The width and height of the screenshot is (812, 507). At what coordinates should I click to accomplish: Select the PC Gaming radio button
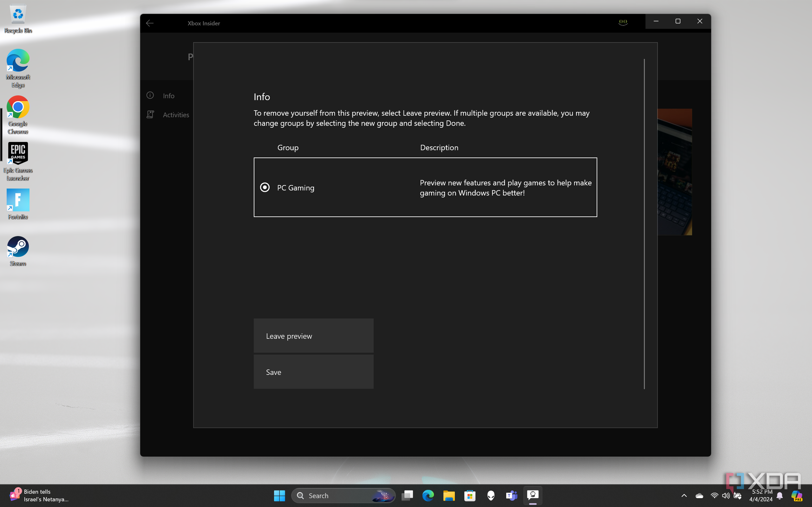[265, 188]
